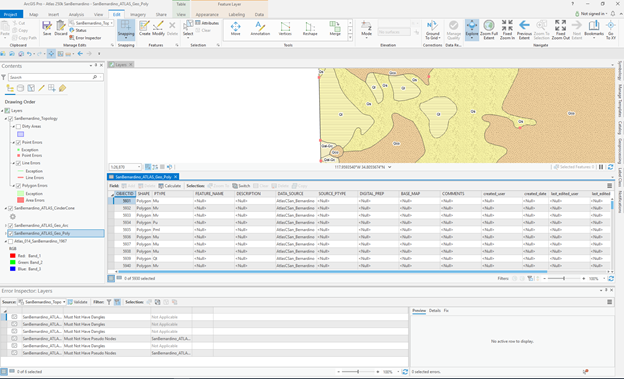Click the PTYPE column header
The image size is (624, 379).
(x=173, y=194)
